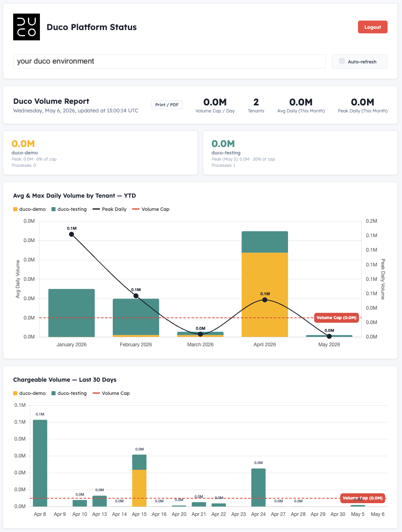Click the February peak daily point marker
Image resolution: width=402 pixels, height=532 pixels.
coord(136,296)
